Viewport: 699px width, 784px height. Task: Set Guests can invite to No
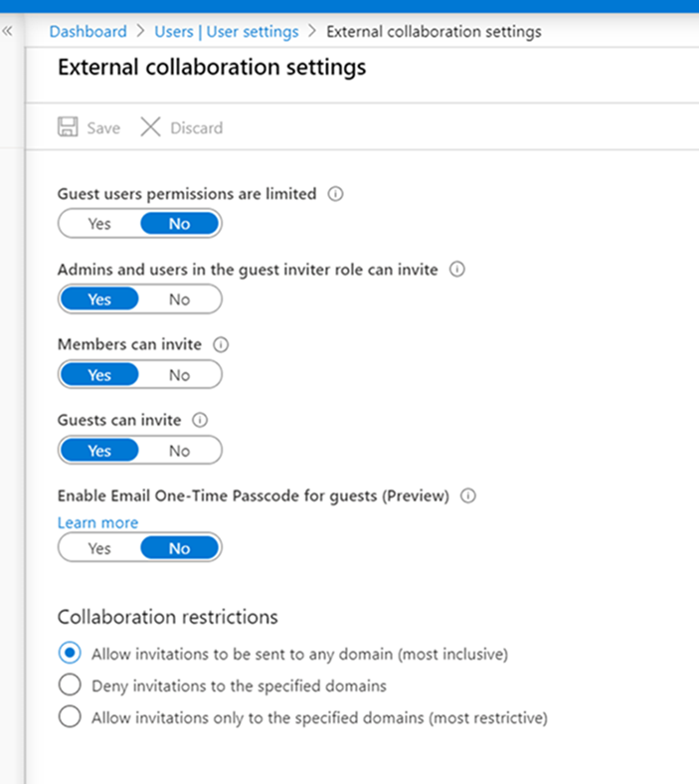[x=179, y=451]
